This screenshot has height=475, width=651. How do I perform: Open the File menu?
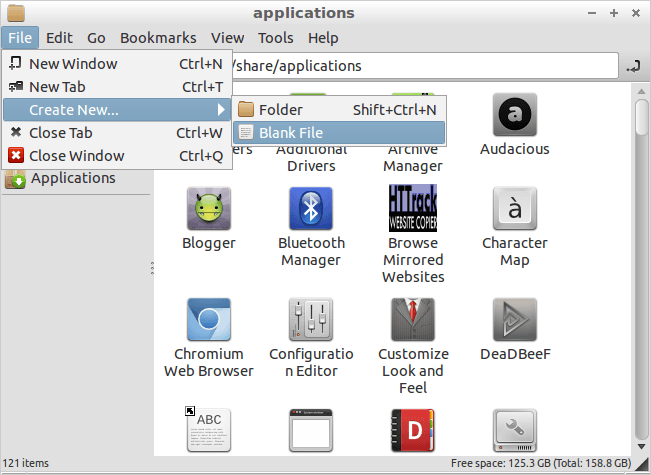pyautogui.click(x=20, y=38)
